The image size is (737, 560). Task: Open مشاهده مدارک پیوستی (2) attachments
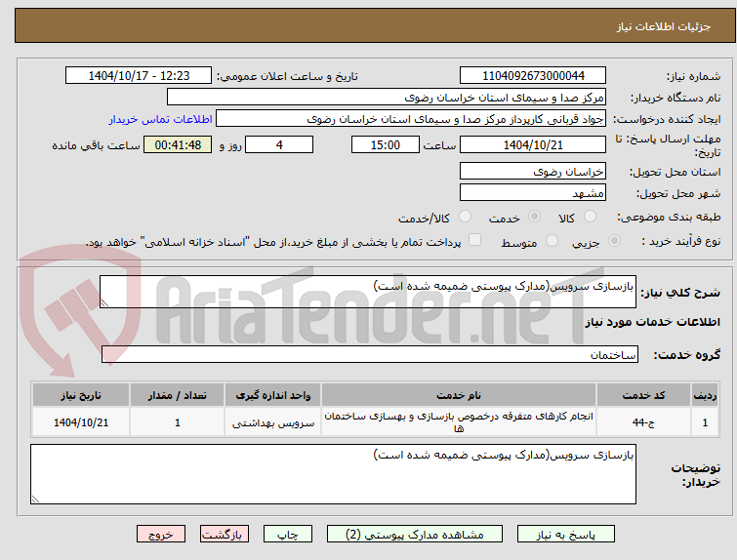415,535
